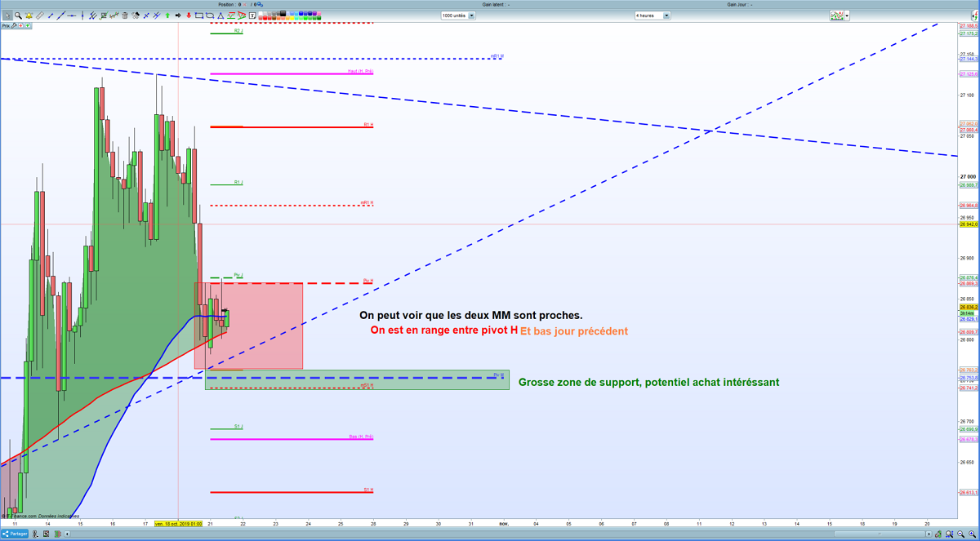Select orange annotation 'Et bas jour précédent'
This screenshot has height=541, width=980.
pos(574,331)
